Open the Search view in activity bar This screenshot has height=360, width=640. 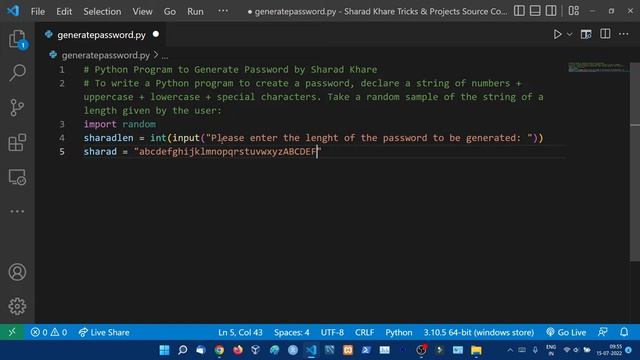tap(17, 73)
